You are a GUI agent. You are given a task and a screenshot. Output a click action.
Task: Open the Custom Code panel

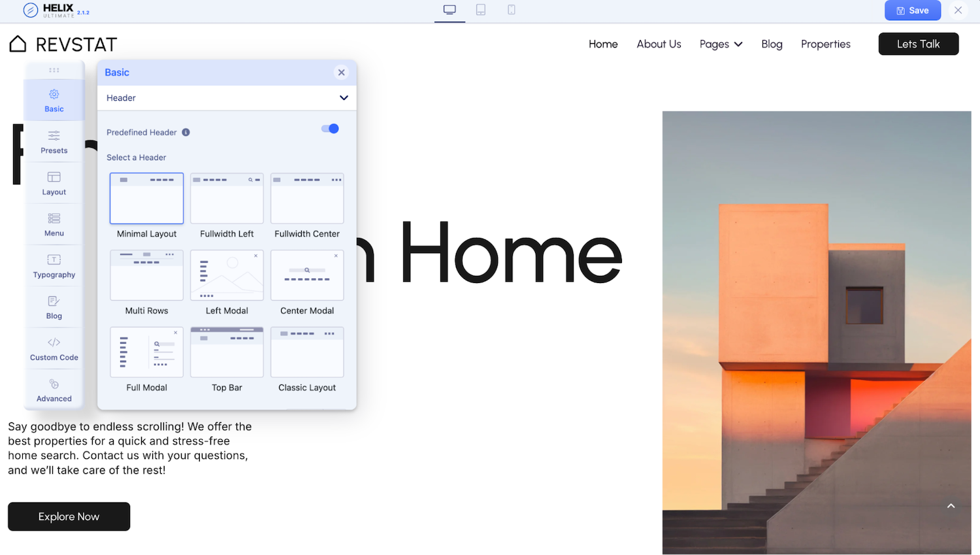(54, 348)
